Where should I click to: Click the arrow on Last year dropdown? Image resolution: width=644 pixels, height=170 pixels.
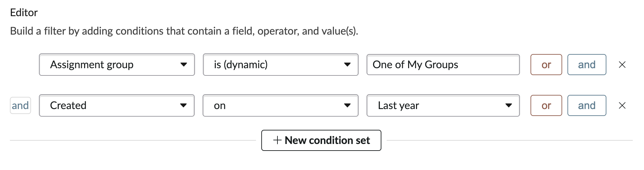[x=509, y=105]
